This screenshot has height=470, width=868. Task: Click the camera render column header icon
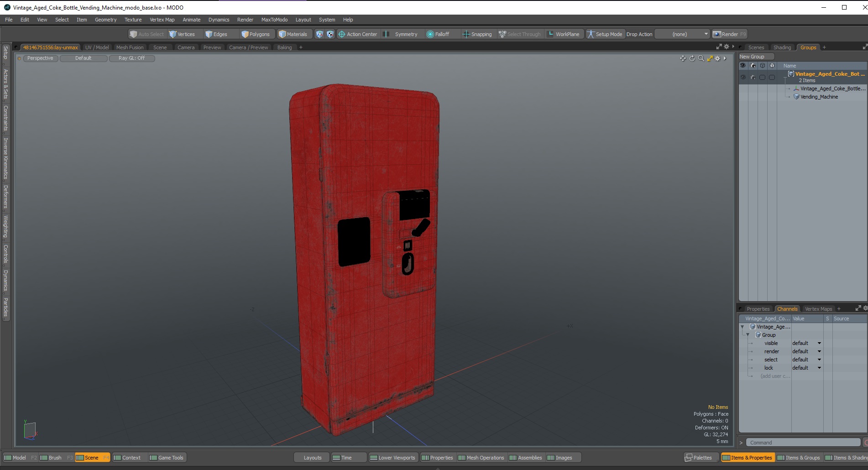[753, 66]
